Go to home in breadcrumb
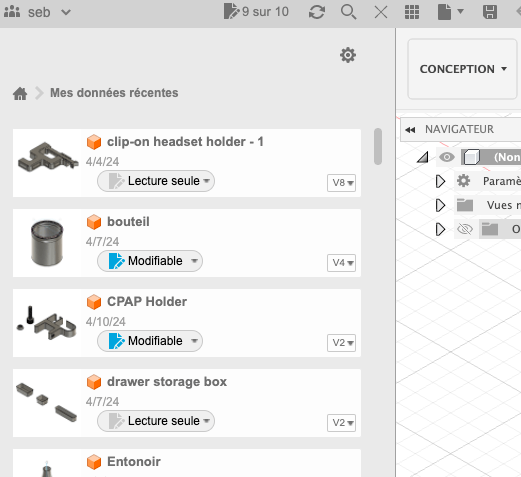Screen dimensions: 521x477 [20, 93]
